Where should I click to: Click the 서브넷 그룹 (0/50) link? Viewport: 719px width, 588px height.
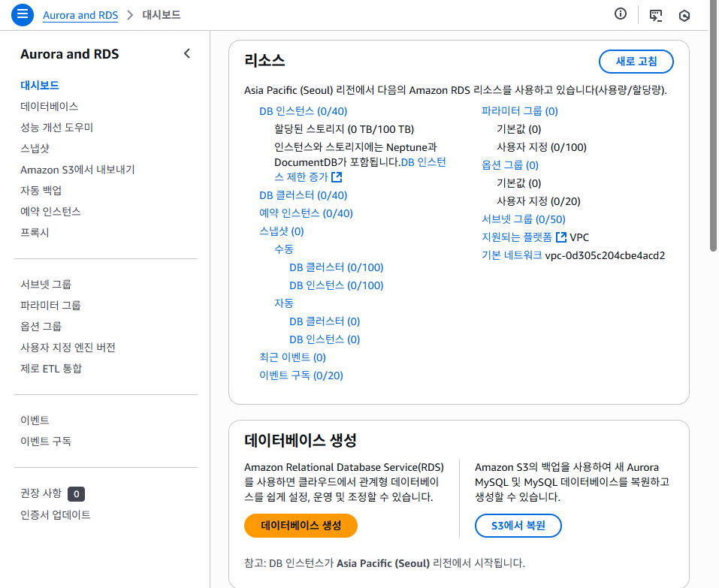pyautogui.click(x=523, y=219)
